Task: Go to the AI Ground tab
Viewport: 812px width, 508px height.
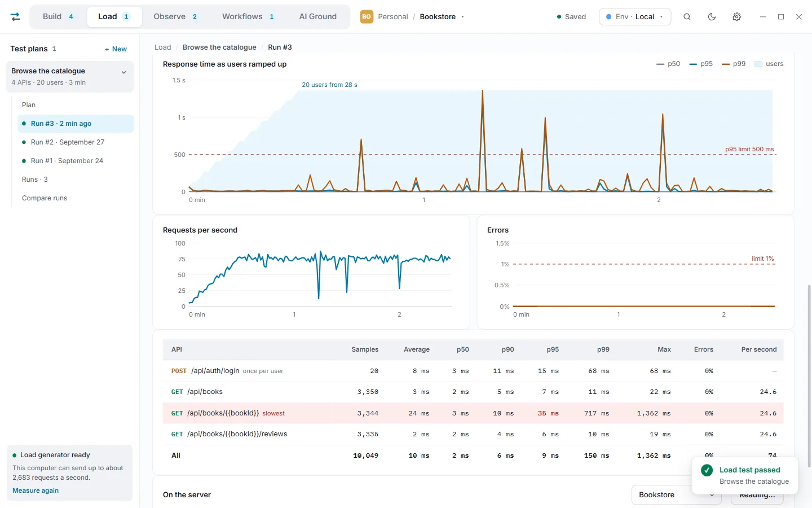Action: (x=318, y=17)
